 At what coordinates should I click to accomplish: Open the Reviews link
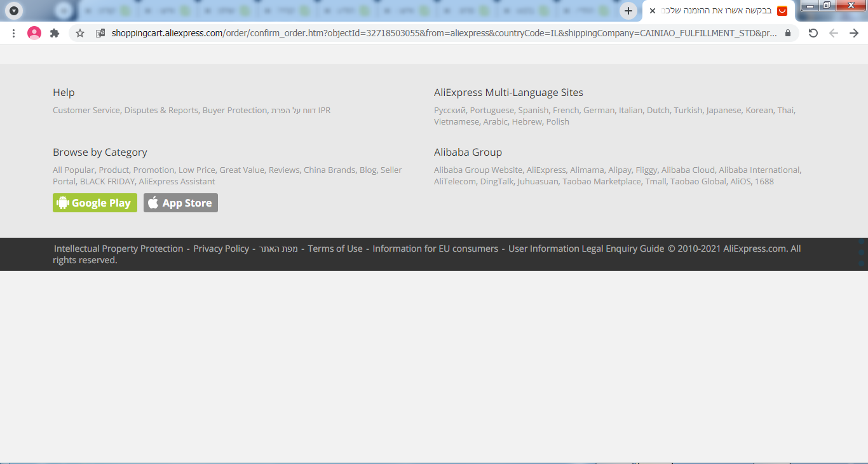coord(284,170)
